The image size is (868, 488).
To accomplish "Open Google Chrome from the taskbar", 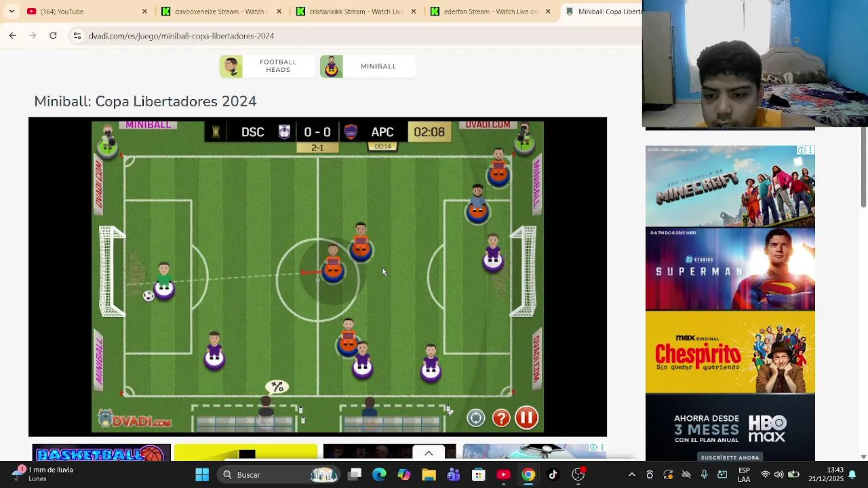I will [528, 474].
